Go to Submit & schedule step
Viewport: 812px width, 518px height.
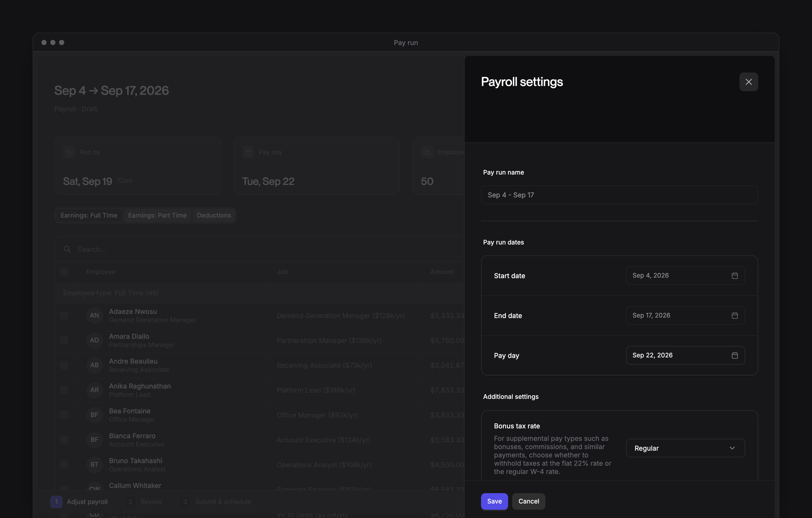(x=215, y=502)
